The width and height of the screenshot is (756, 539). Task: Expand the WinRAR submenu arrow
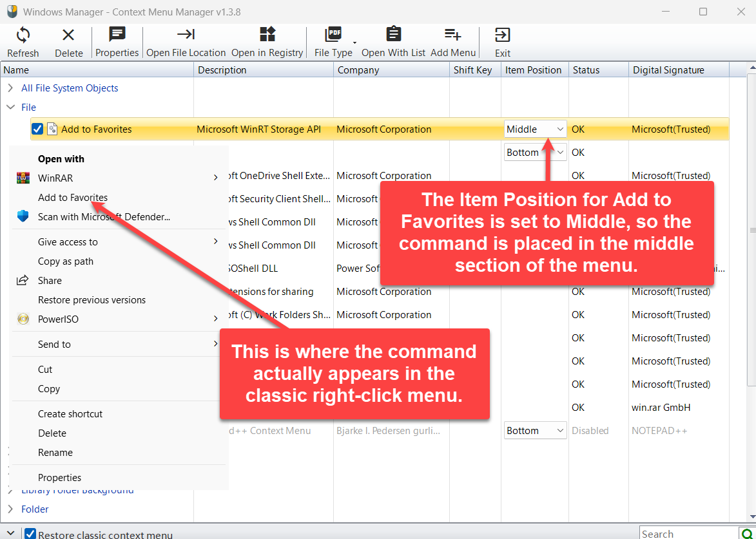[215, 178]
